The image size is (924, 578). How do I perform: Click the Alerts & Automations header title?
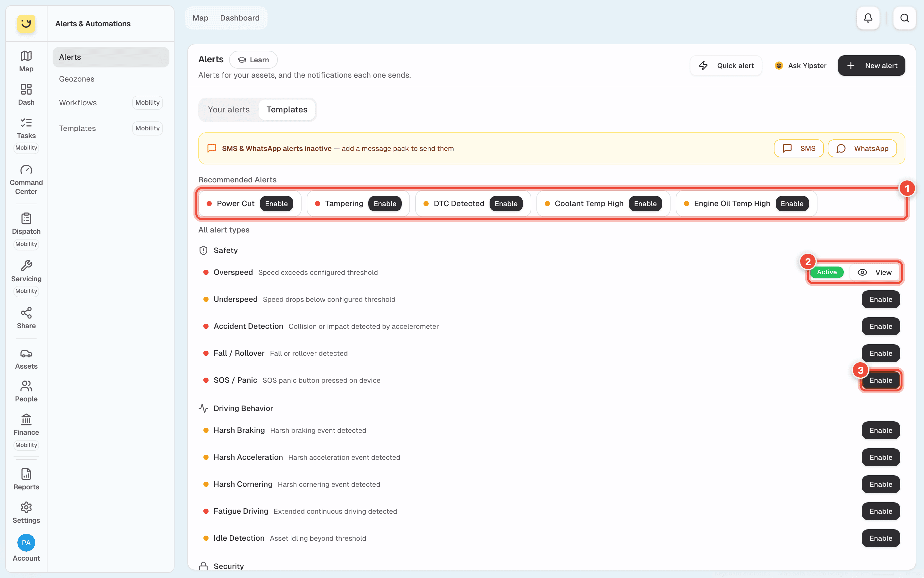click(93, 24)
